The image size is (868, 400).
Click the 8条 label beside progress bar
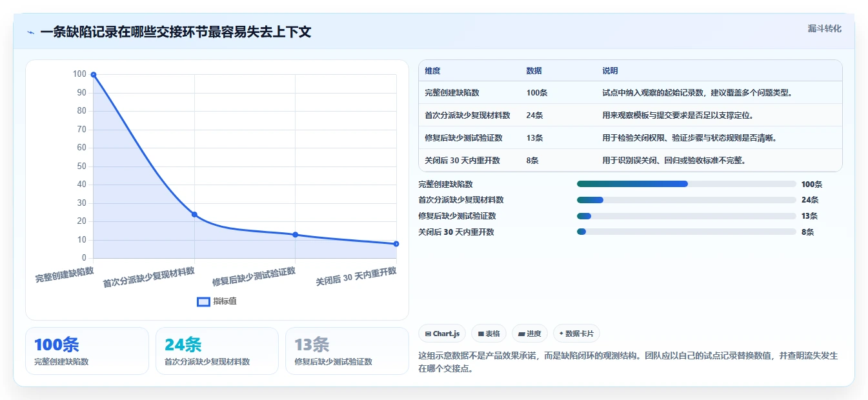point(807,232)
